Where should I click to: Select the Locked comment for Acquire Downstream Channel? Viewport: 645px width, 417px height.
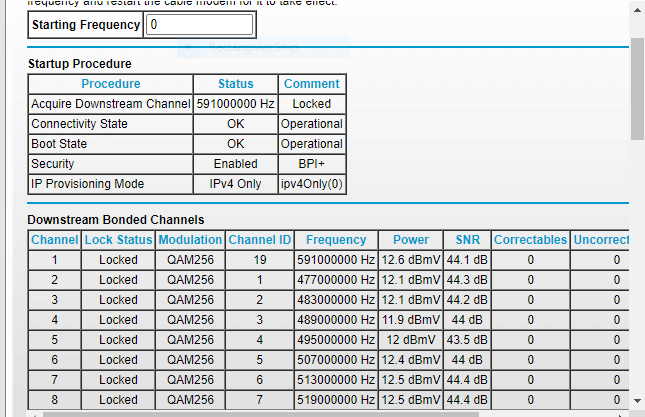pyautogui.click(x=312, y=104)
